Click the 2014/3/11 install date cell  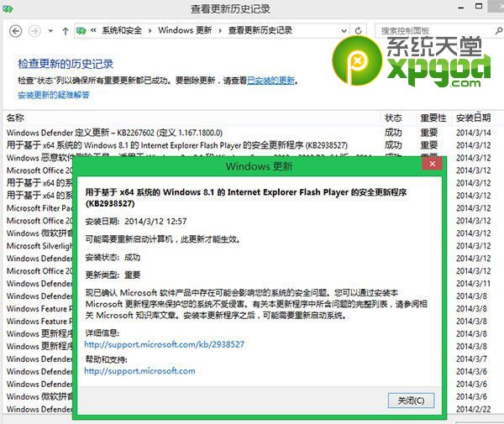click(x=473, y=284)
